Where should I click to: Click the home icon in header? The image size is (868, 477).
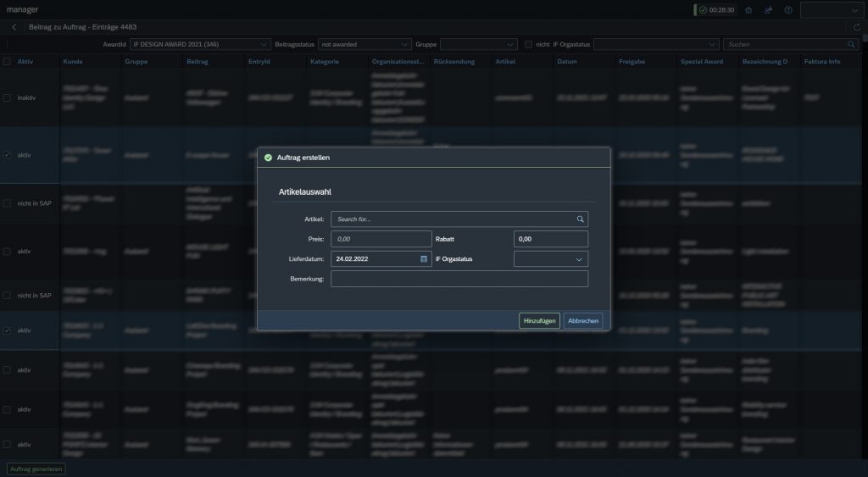(747, 10)
